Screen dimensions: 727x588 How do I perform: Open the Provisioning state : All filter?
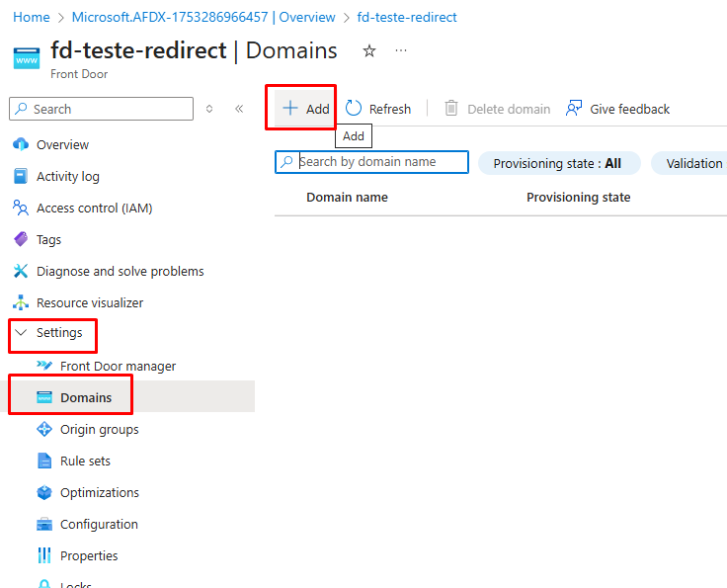559,163
